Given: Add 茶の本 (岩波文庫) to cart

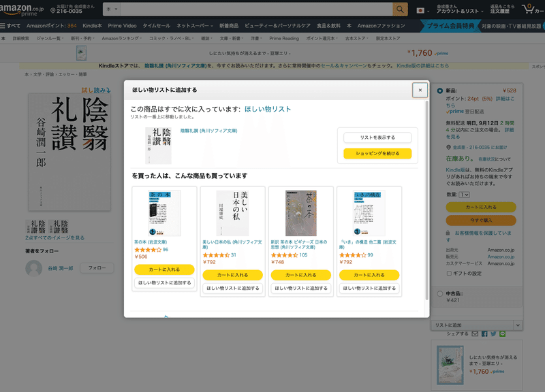Looking at the screenshot, I should click(x=164, y=269).
